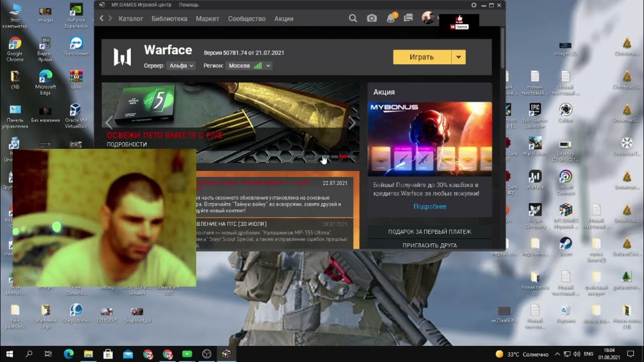Open the Game Center settings gear
644x362 pixels.
coord(473,5)
